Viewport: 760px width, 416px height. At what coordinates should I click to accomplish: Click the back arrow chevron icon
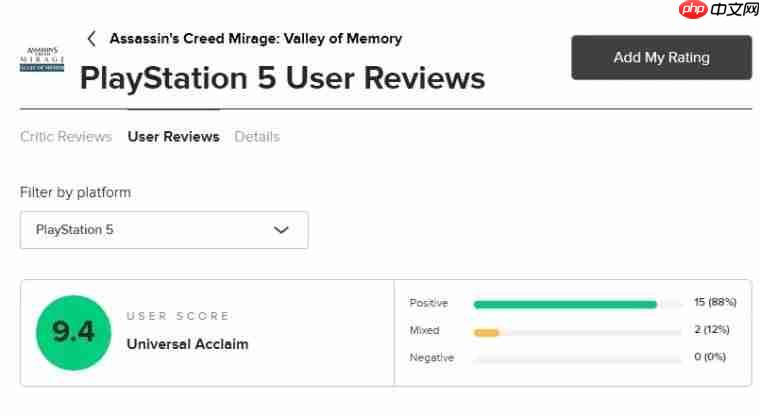(x=92, y=39)
